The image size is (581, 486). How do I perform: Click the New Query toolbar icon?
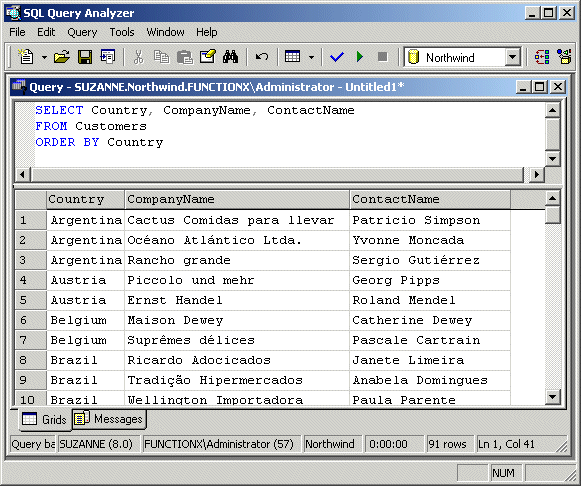tap(26, 57)
